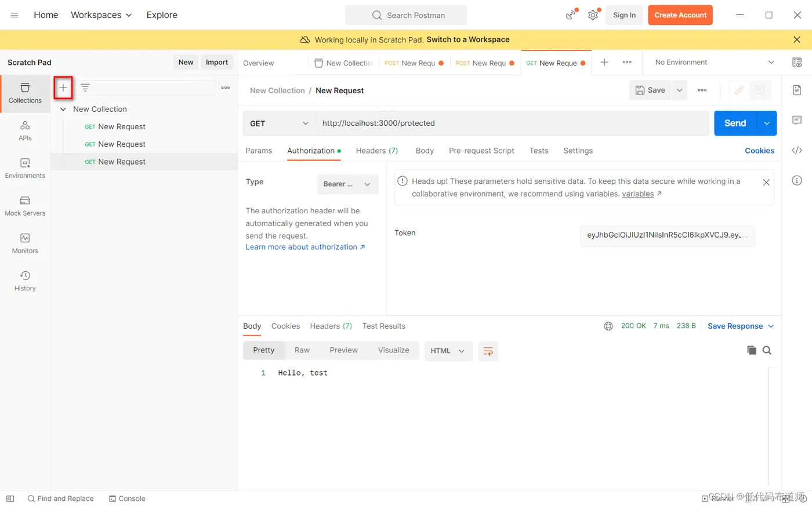Image resolution: width=812 pixels, height=506 pixels.
Task: Select the Visualize response view
Action: [394, 350]
